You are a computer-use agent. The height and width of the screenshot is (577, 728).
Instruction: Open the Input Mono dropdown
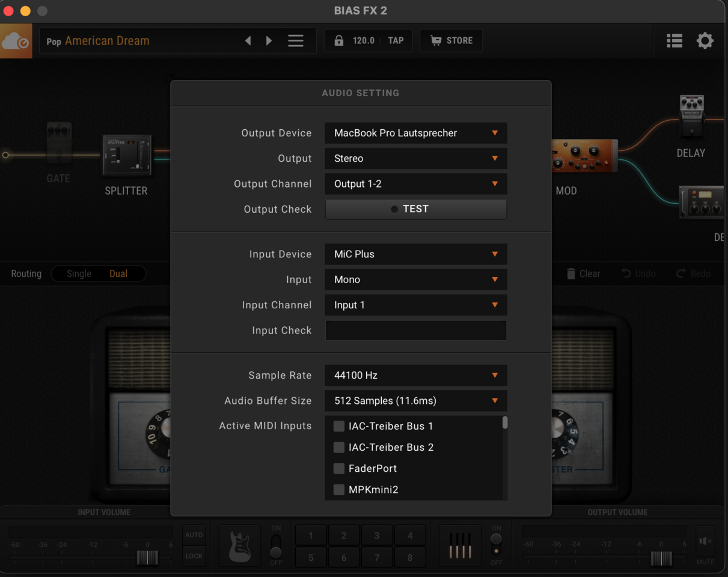tap(416, 279)
